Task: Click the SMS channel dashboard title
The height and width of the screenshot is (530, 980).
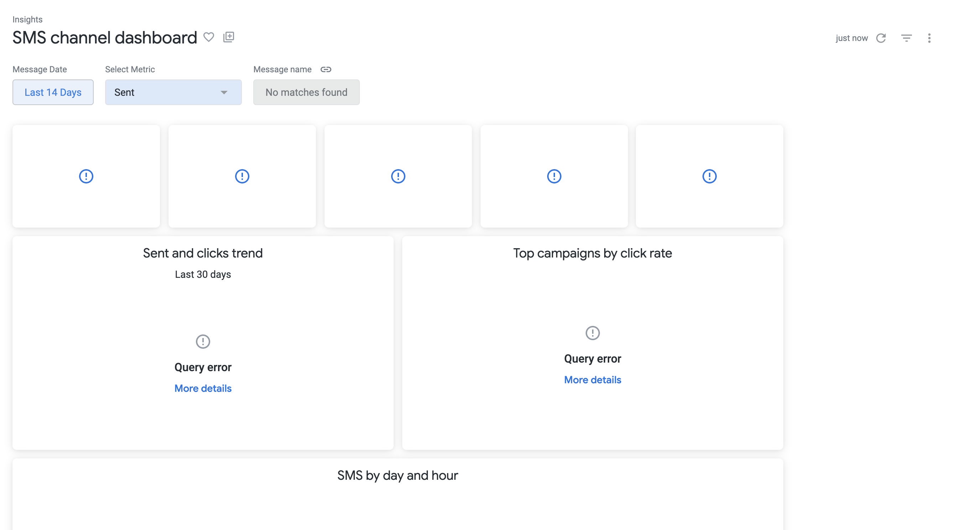Action: click(x=105, y=37)
